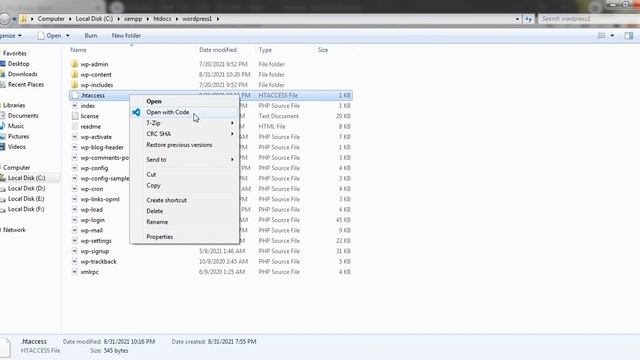Click the Burn toolbar button

pyautogui.click(x=91, y=36)
